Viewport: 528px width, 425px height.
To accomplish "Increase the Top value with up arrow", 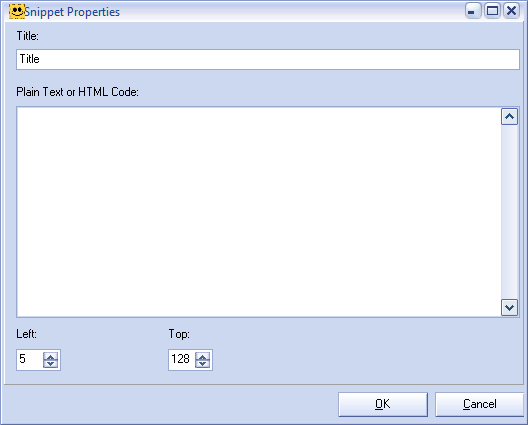I will [202, 356].
